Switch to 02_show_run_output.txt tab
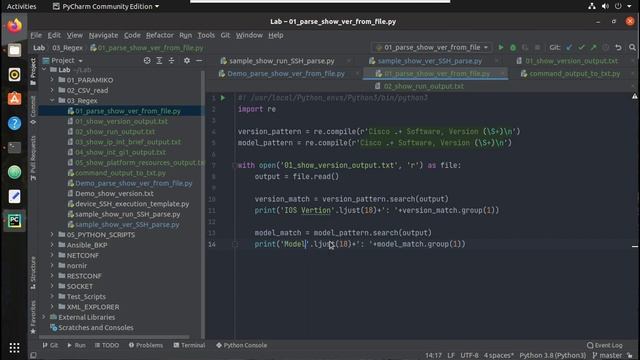 423,86
